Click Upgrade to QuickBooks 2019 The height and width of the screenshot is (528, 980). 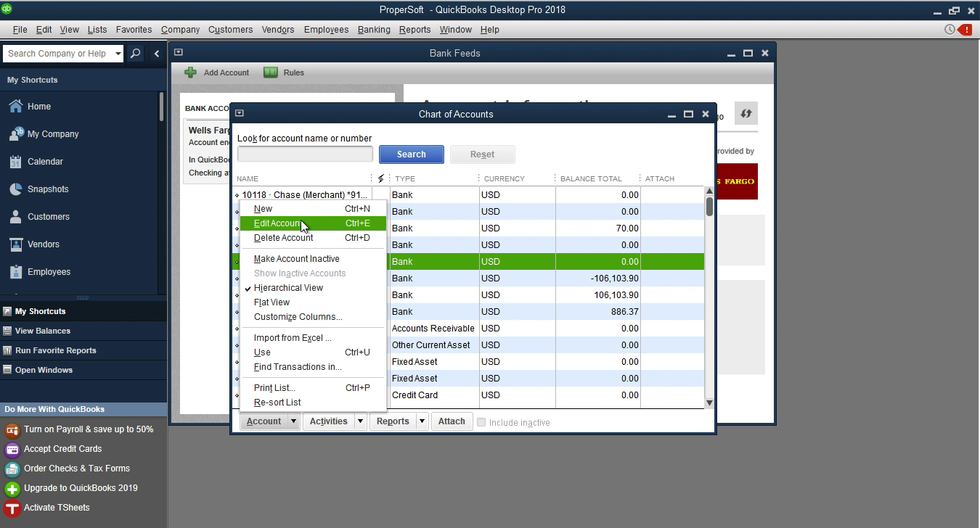tap(70, 488)
